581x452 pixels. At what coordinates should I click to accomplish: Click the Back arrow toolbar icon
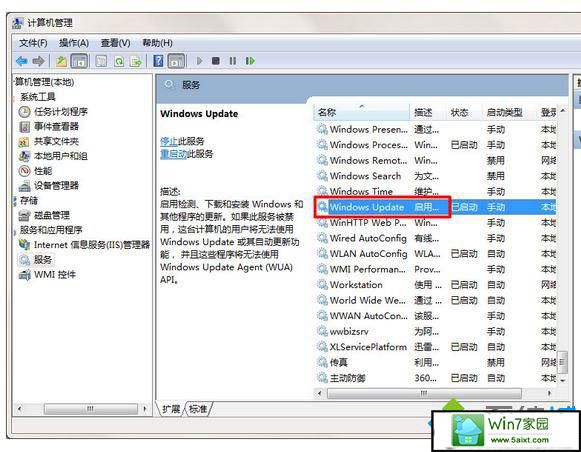tap(22, 61)
